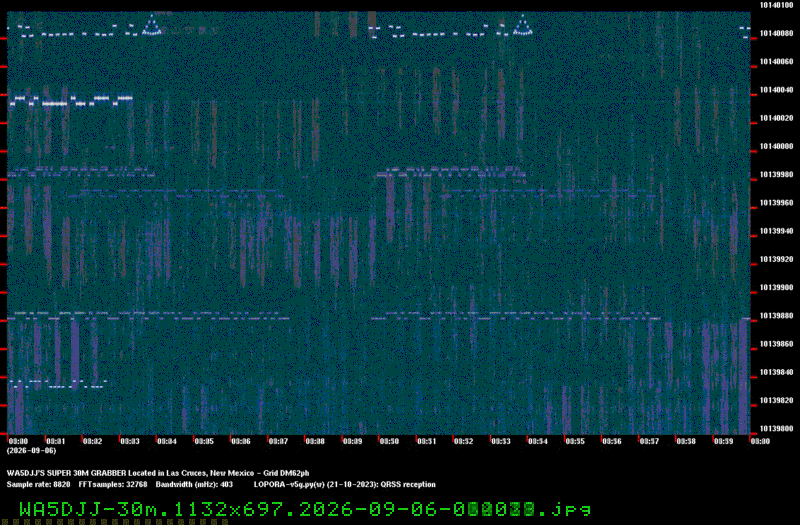Click the 00:03 time axis marker

pyautogui.click(x=130, y=441)
